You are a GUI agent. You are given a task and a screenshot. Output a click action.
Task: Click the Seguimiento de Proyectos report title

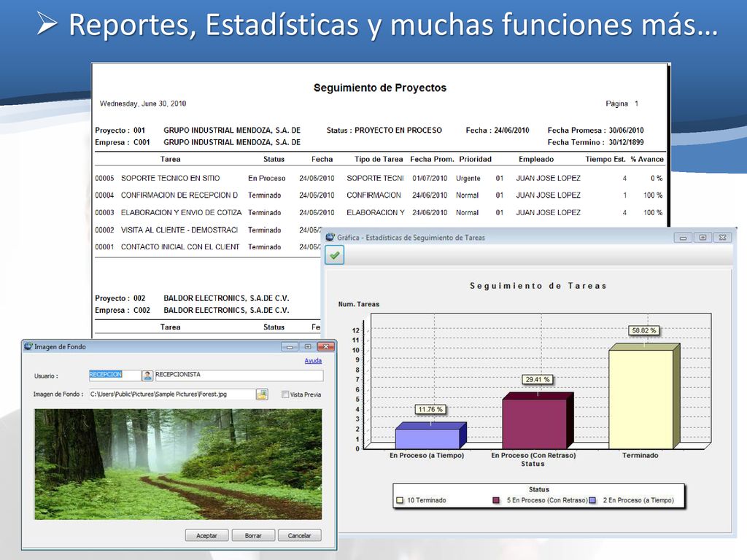tap(379, 87)
